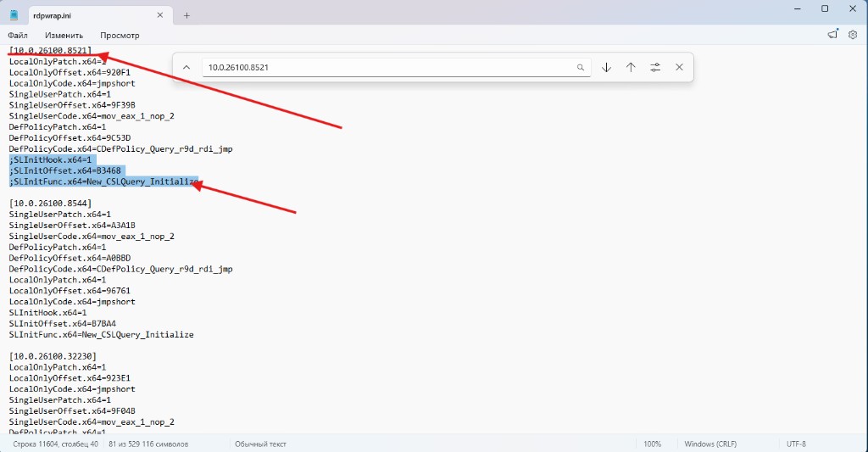Close the rdpwrap.ini tab
The height and width of the screenshot is (452, 868).
(x=160, y=15)
